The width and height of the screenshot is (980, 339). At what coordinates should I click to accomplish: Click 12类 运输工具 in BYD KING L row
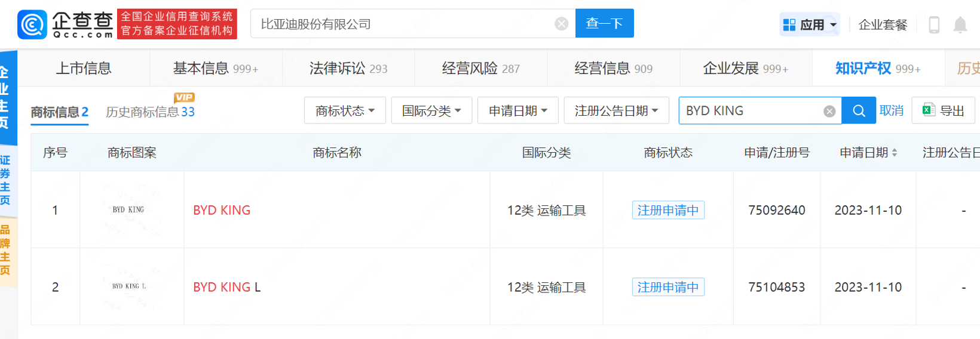(546, 287)
